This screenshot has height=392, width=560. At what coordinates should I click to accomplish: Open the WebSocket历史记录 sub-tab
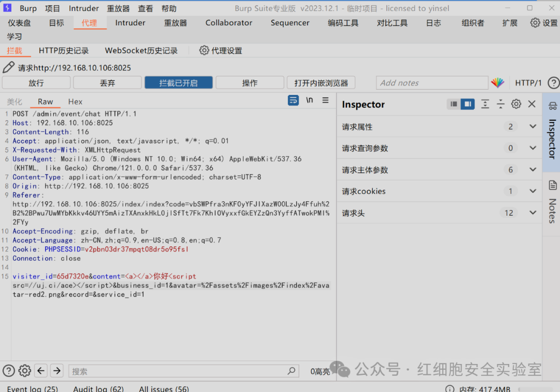[141, 51]
